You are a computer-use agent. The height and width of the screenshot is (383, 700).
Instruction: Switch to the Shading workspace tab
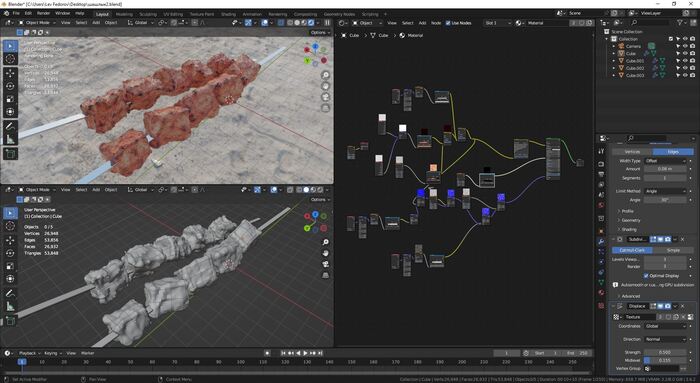click(228, 14)
